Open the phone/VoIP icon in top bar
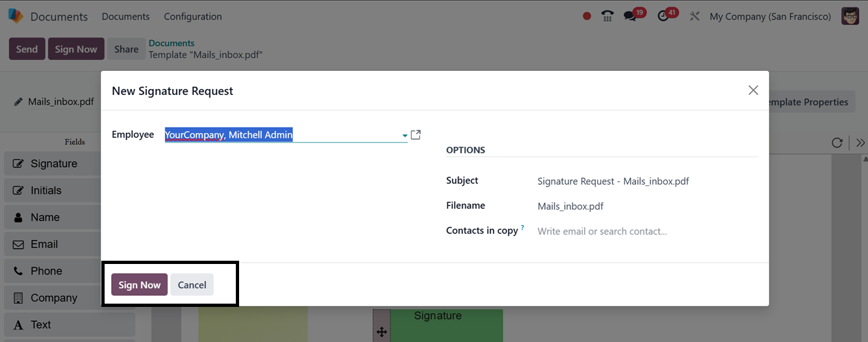The image size is (868, 342). tap(607, 16)
